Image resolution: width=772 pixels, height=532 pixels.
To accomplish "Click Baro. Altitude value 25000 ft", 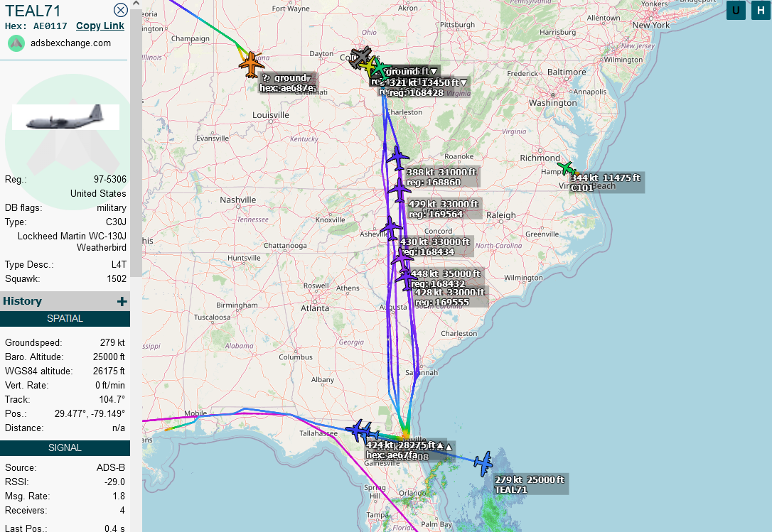I will point(109,357).
